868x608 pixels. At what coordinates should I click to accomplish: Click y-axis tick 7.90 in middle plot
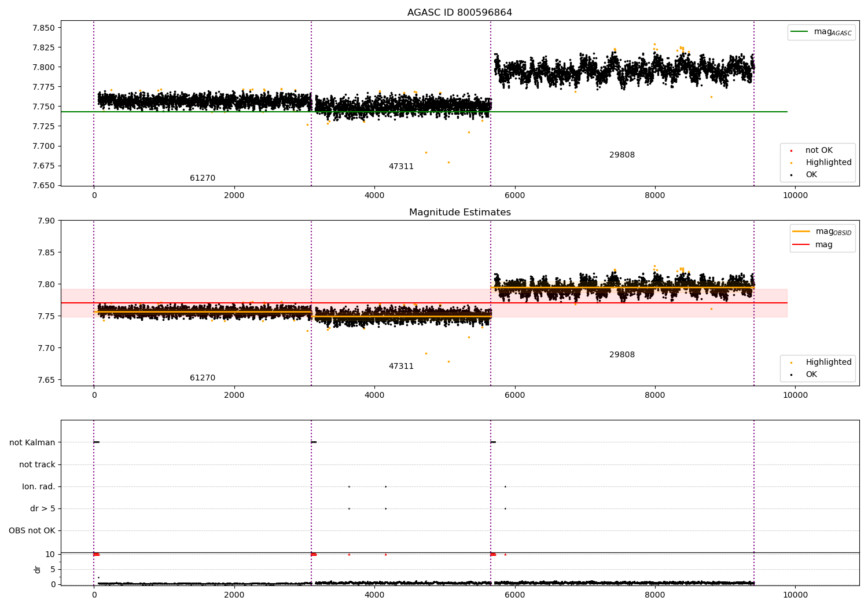[x=46, y=221]
